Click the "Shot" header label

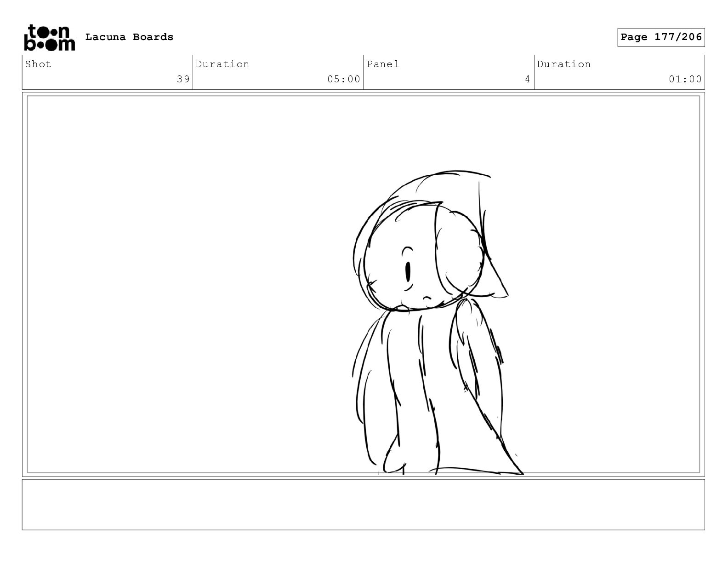click(38, 64)
